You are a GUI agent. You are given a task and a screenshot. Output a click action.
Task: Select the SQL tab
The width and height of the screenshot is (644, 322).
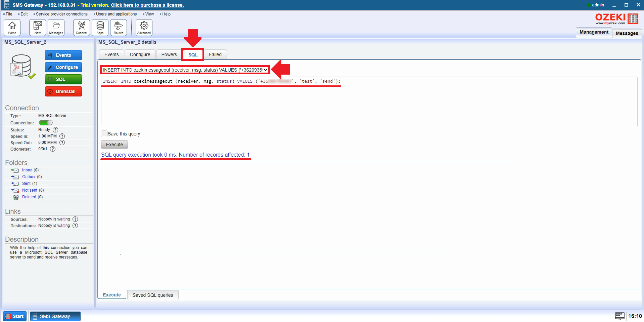193,55
